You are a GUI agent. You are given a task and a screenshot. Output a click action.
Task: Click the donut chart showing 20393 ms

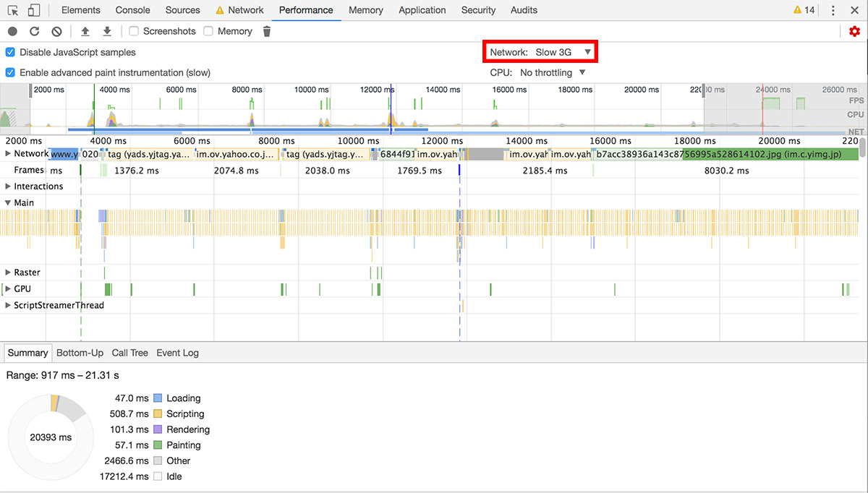pyautogui.click(x=51, y=437)
